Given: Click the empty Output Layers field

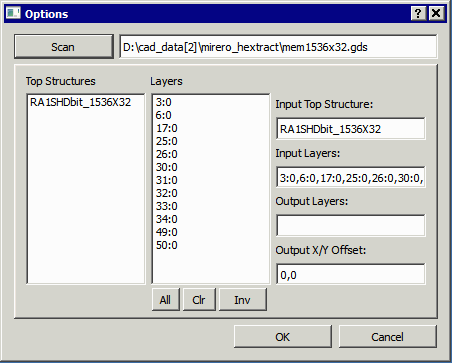Looking at the screenshot, I should (351, 226).
